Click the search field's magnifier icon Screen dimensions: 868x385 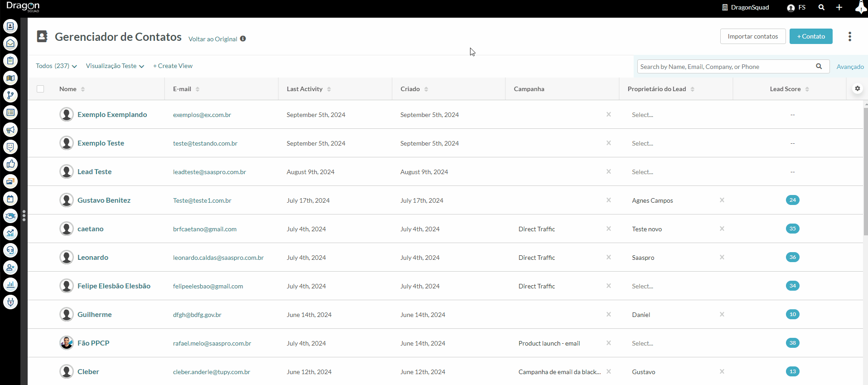point(819,66)
